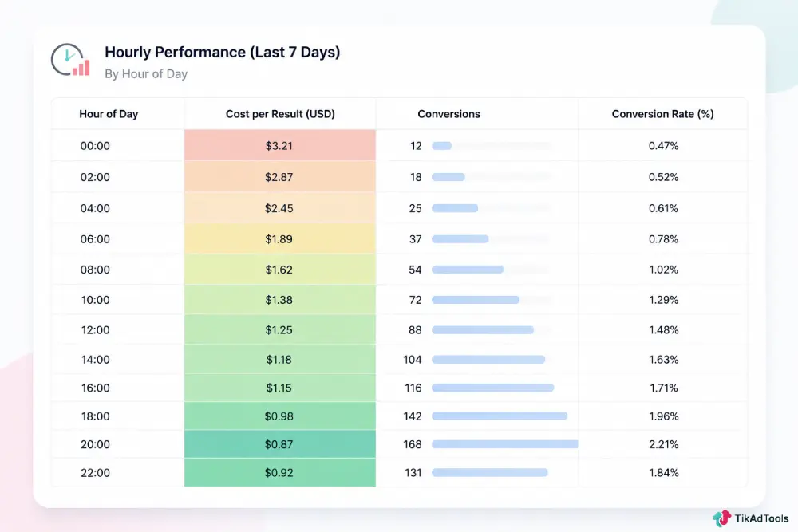Select the Hourly Performance (Last 7 Days) title
The width and height of the screenshot is (798, 532).
[223, 53]
